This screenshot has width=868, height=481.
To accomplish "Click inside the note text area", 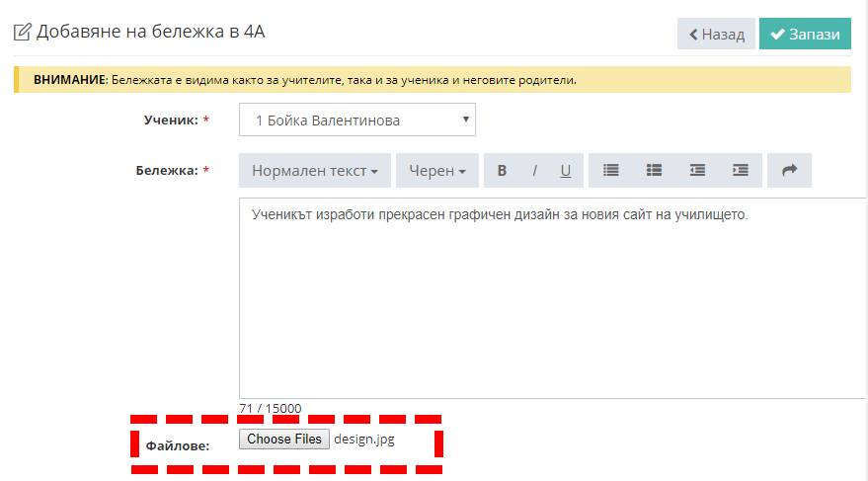I will 553,296.
